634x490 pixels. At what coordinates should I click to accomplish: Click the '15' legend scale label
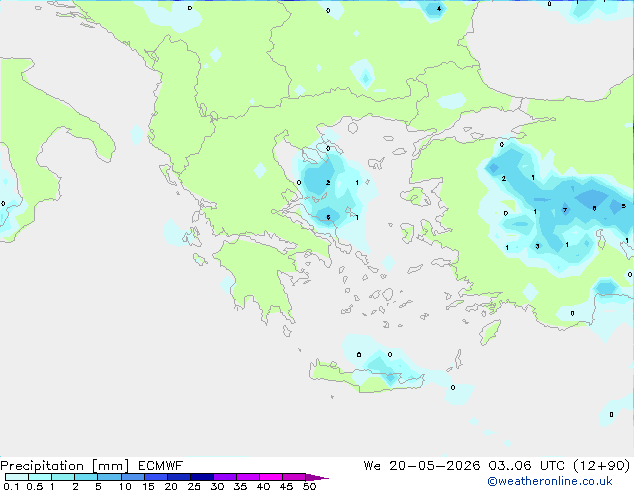point(148,486)
